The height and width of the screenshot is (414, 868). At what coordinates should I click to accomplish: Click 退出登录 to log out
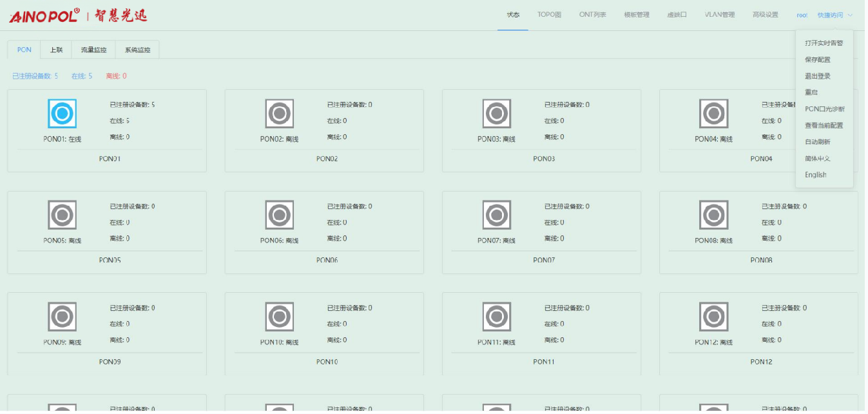coord(817,76)
